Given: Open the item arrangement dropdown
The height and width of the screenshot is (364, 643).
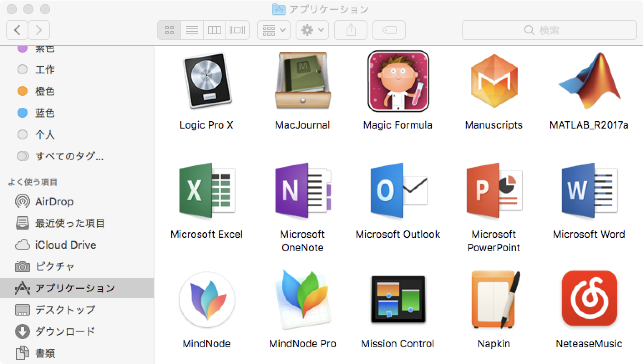Looking at the screenshot, I should tap(274, 30).
